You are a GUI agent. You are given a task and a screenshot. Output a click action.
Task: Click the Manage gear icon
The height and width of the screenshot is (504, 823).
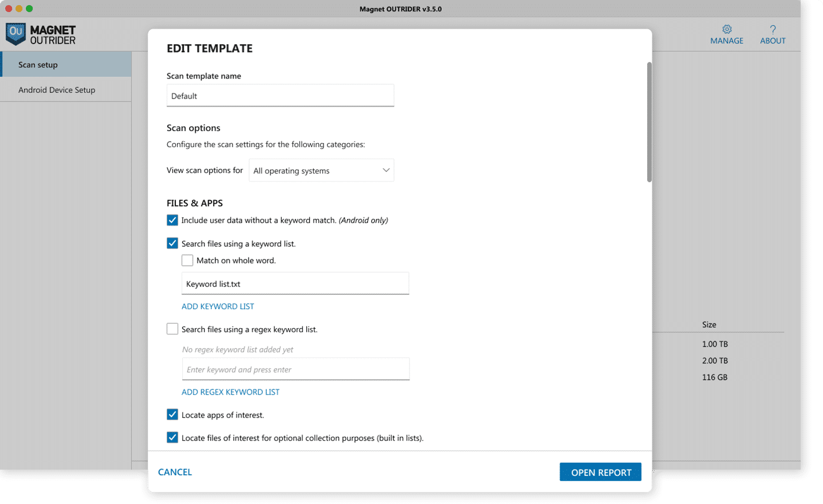[x=726, y=29]
